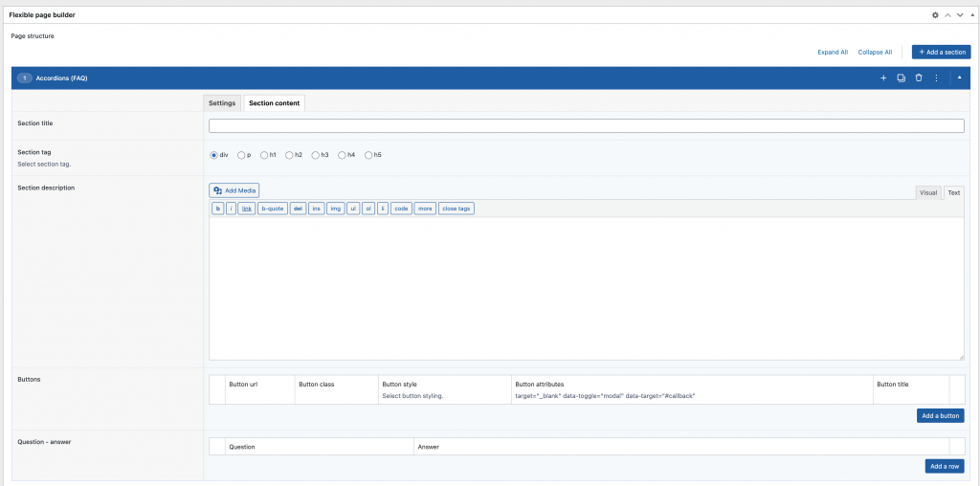Collapse the Accordions (FAQ) section arrow
Screen dimensions: 980x486
click(959, 78)
